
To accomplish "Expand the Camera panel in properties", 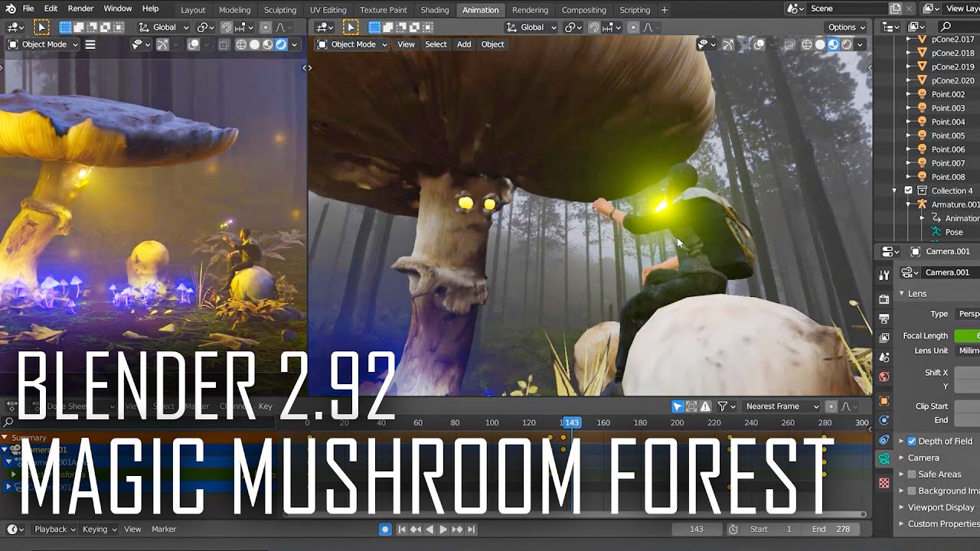I will [923, 458].
